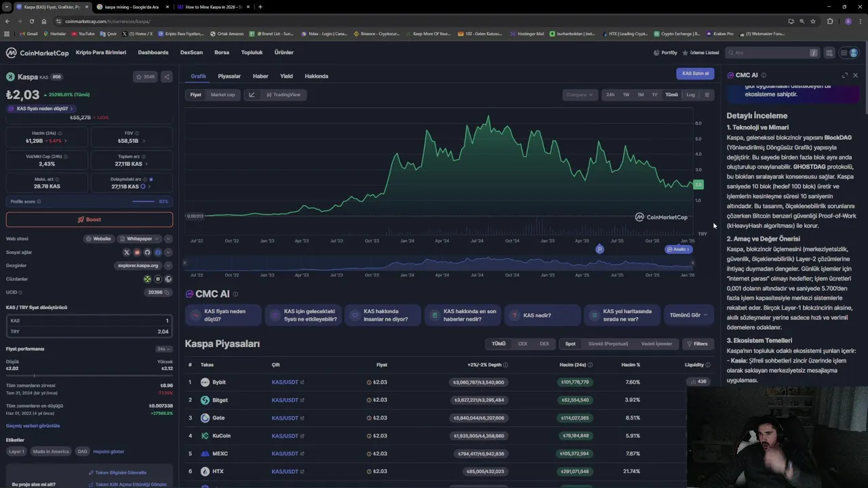Set chart range to 24h
This screenshot has width=868, height=488.
610,95
